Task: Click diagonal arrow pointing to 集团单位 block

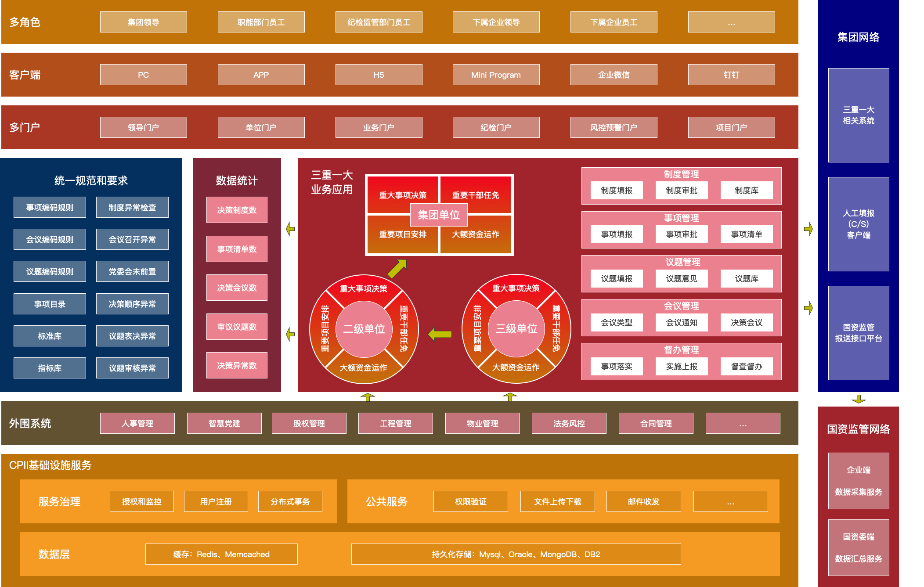Action: [x=397, y=269]
